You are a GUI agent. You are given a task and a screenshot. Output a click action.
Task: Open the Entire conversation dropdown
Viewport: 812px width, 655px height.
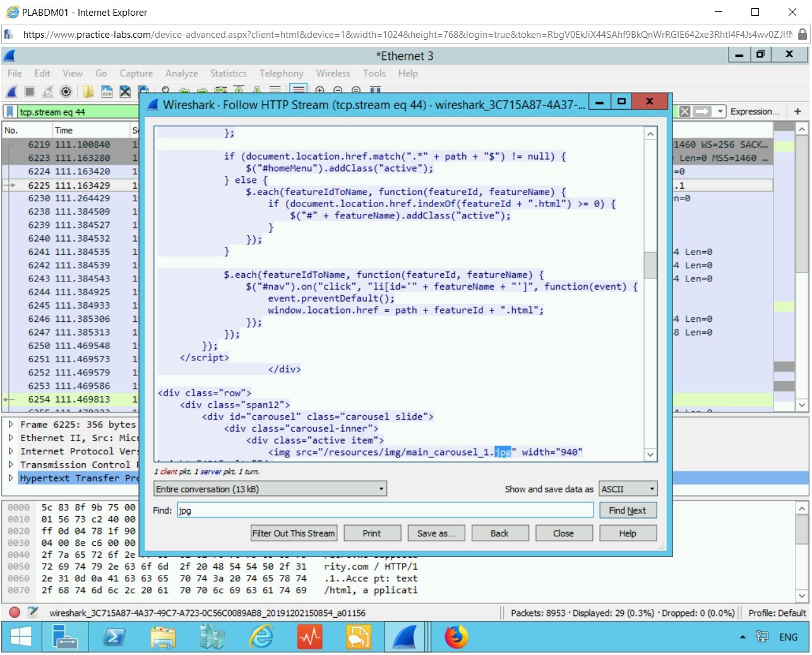pyautogui.click(x=270, y=489)
